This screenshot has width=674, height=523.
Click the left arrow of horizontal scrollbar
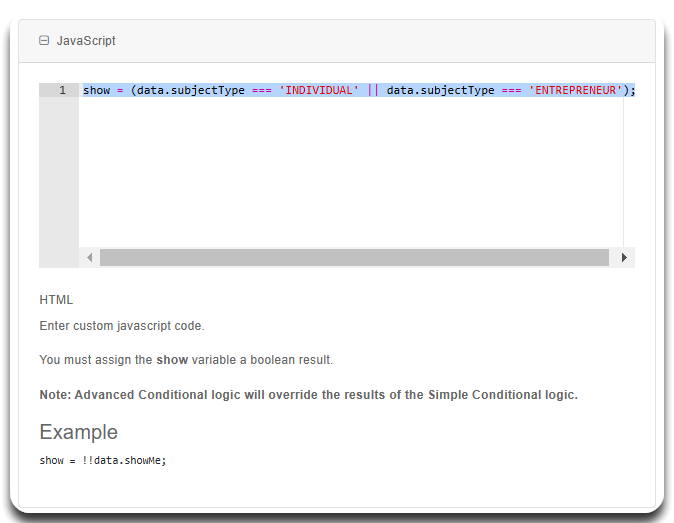[89, 257]
